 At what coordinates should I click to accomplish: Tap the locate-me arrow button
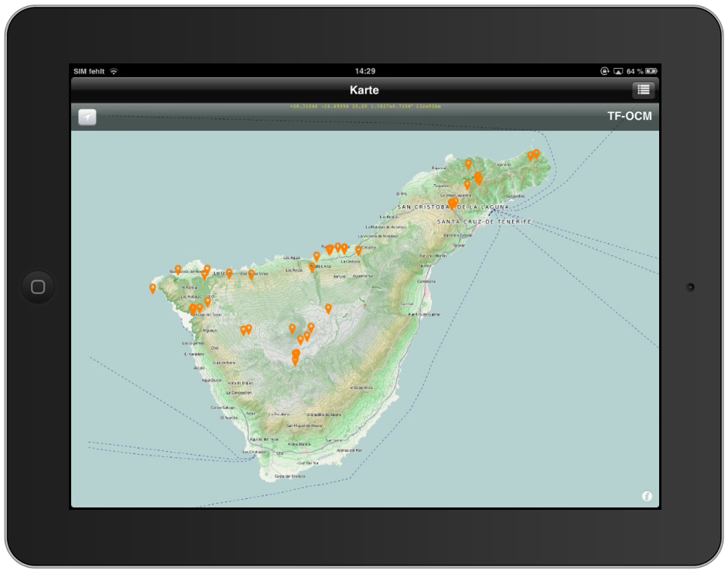(87, 118)
